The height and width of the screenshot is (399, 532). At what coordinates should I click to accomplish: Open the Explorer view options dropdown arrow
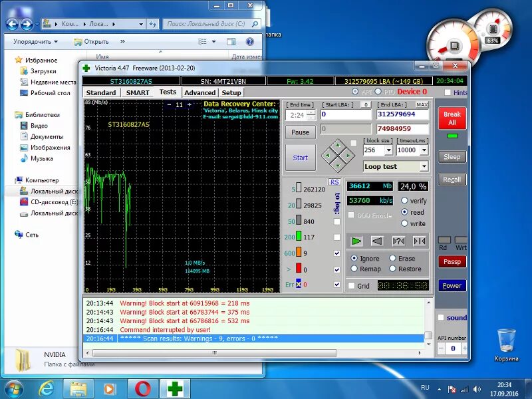[x=213, y=42]
